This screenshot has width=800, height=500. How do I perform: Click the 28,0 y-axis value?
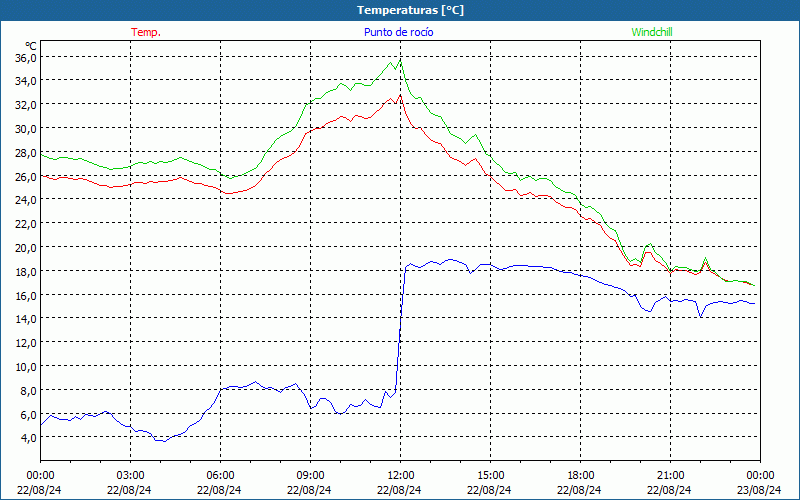tap(26, 152)
